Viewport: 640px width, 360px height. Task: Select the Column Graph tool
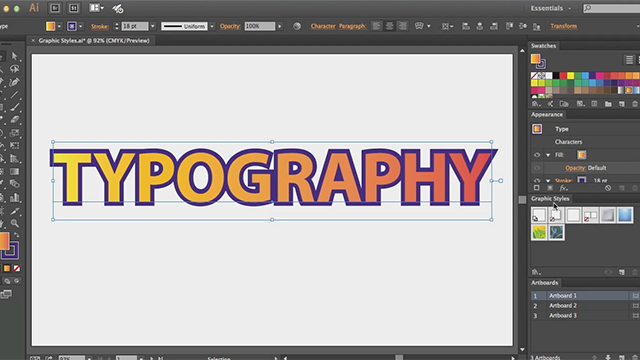point(15,198)
